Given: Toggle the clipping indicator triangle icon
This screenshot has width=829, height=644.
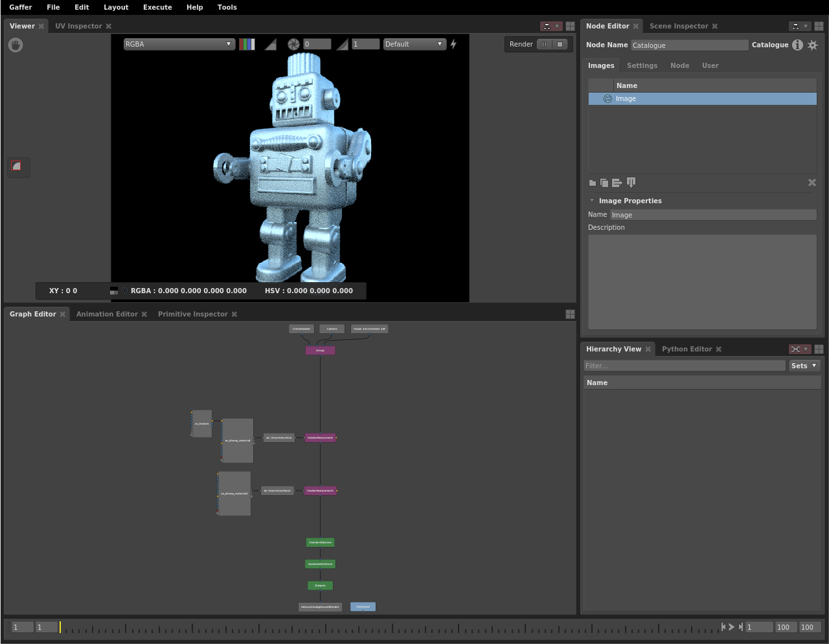Looking at the screenshot, I should tap(271, 44).
